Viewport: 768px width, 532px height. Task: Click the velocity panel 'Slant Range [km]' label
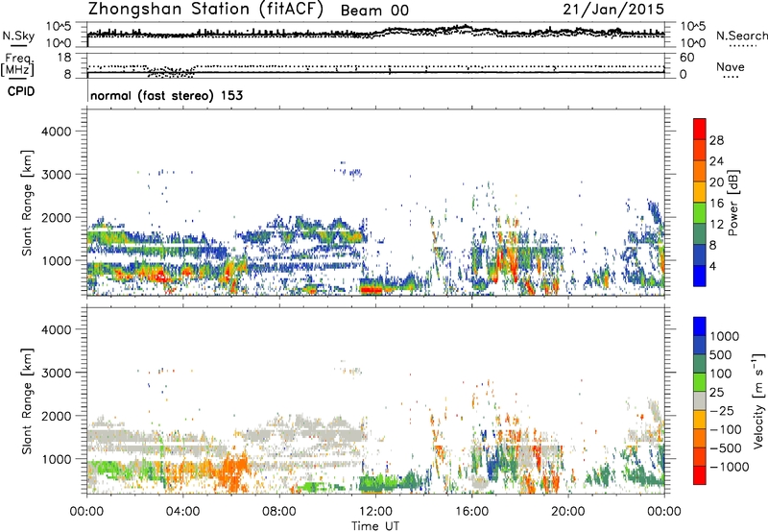click(27, 400)
